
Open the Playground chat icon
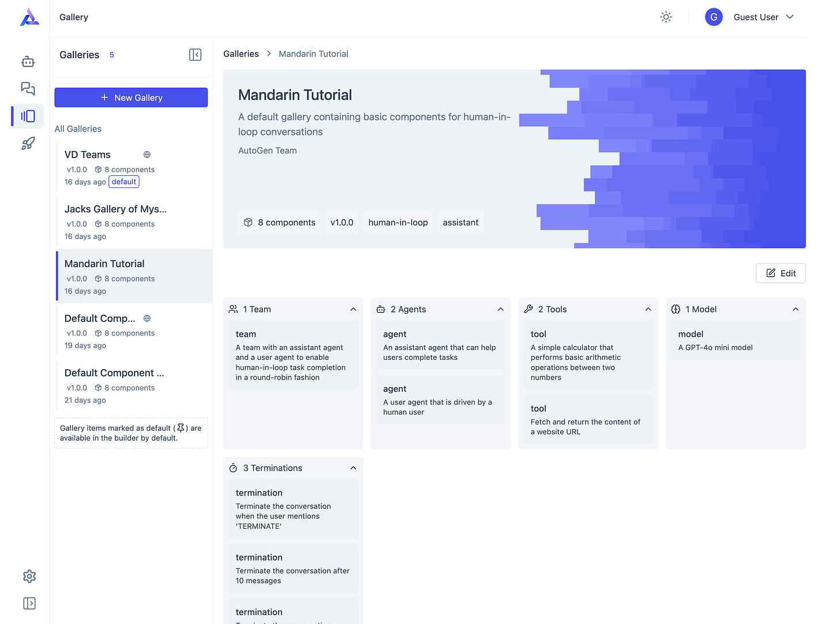28,88
